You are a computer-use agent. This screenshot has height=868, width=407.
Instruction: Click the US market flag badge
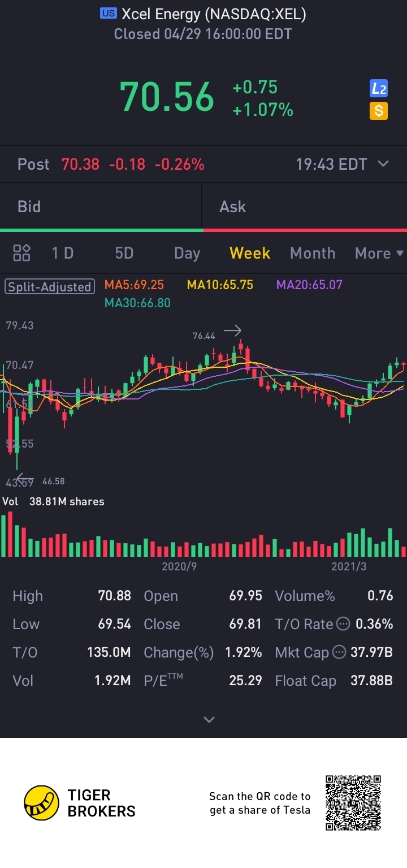point(108,14)
